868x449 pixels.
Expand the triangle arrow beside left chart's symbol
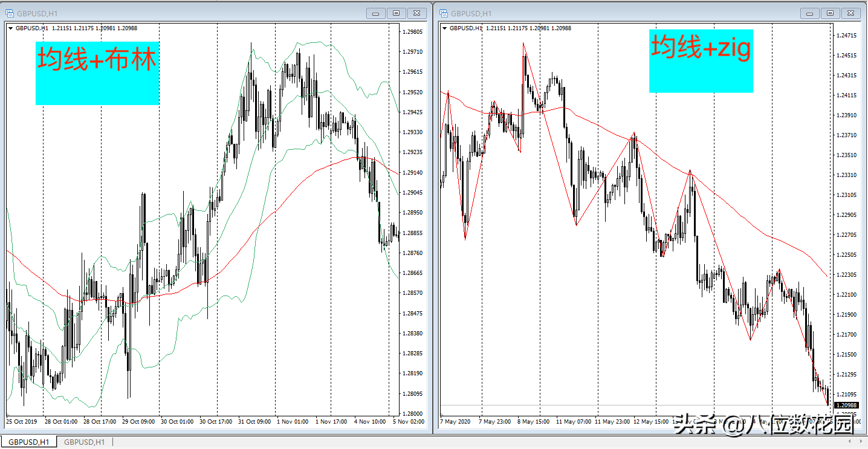[x=11, y=28]
